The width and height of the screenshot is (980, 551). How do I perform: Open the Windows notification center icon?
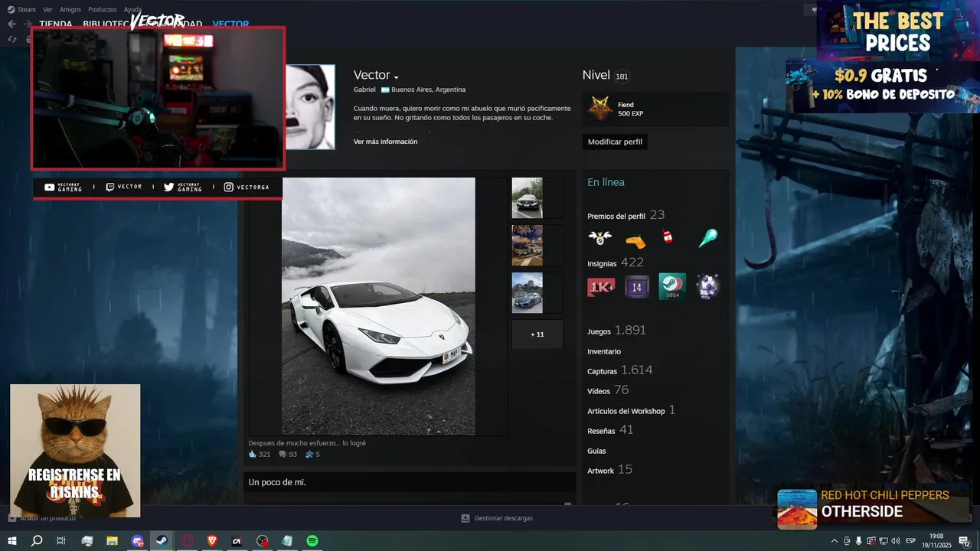coord(965,540)
